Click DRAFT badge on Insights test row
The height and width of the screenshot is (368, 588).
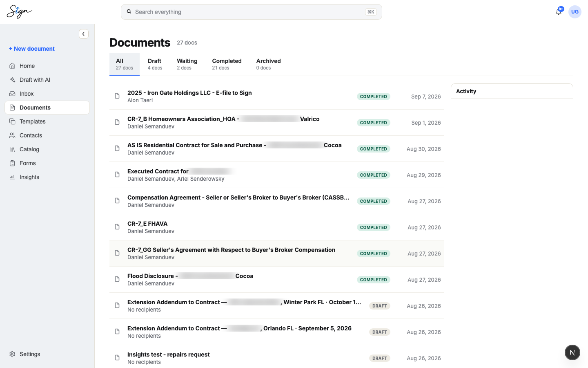click(x=380, y=358)
